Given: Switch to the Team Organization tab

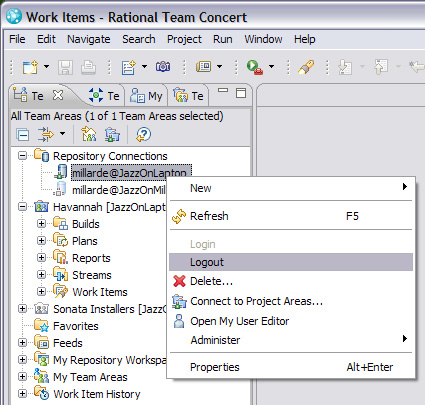Looking at the screenshot, I should tap(188, 96).
